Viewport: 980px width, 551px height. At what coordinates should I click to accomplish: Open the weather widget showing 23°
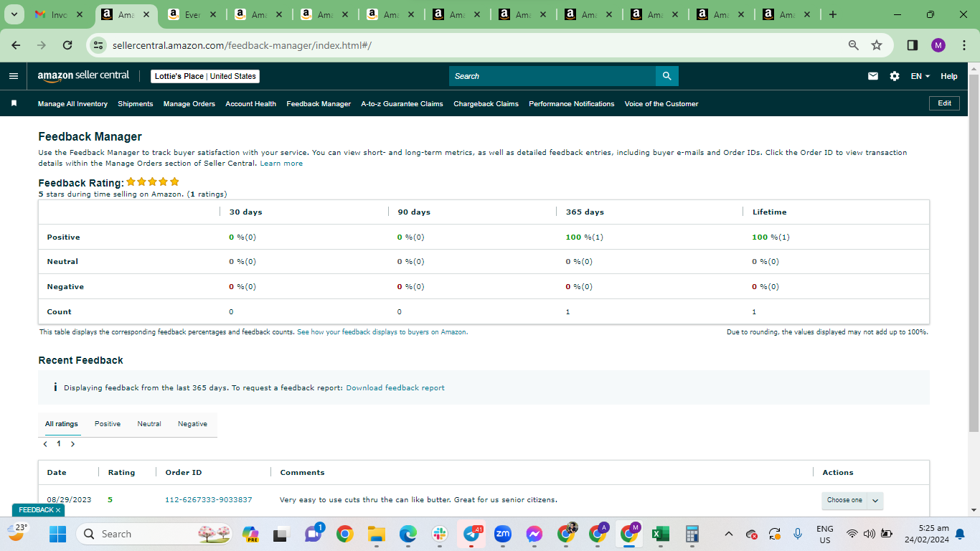pyautogui.click(x=17, y=532)
